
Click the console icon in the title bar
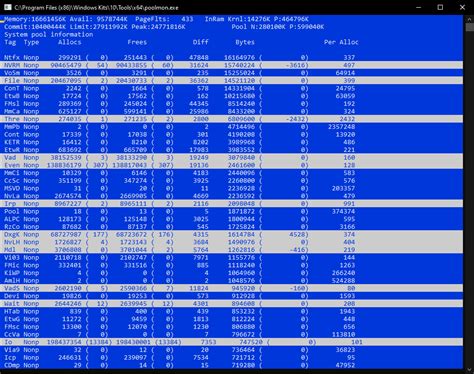[8, 7]
